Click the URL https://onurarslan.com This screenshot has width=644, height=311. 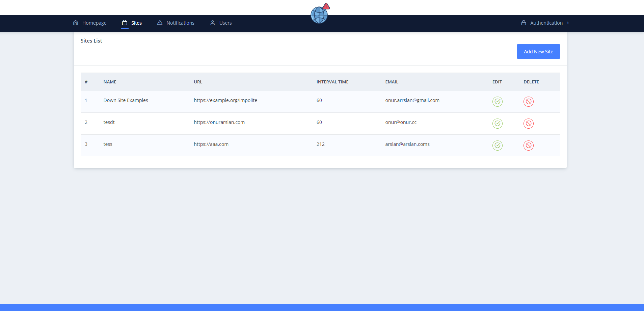[219, 122]
